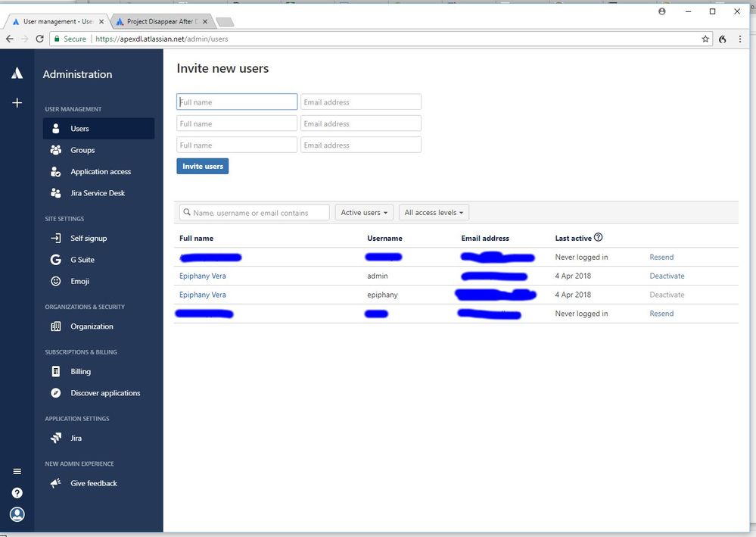Image resolution: width=756 pixels, height=537 pixels.
Task: Switch to the Project Disappear After browser tab
Action: (x=161, y=22)
